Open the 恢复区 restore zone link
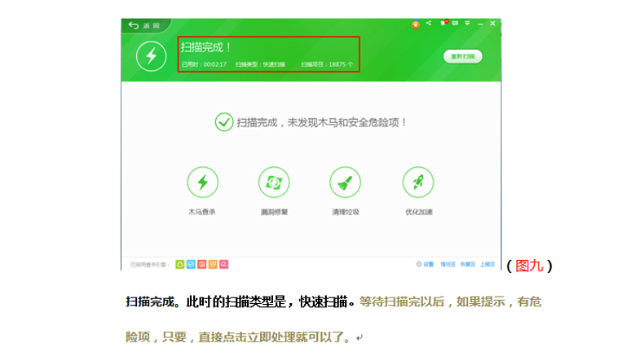 [468, 264]
